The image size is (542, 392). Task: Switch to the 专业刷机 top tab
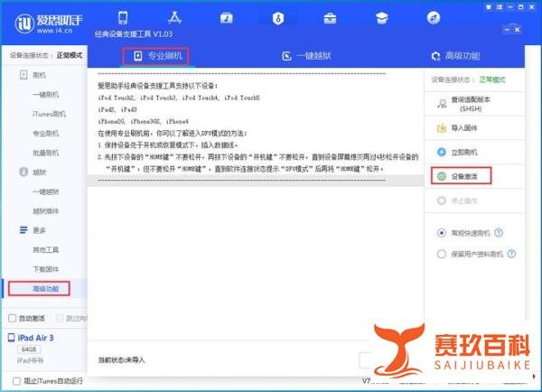pos(156,56)
